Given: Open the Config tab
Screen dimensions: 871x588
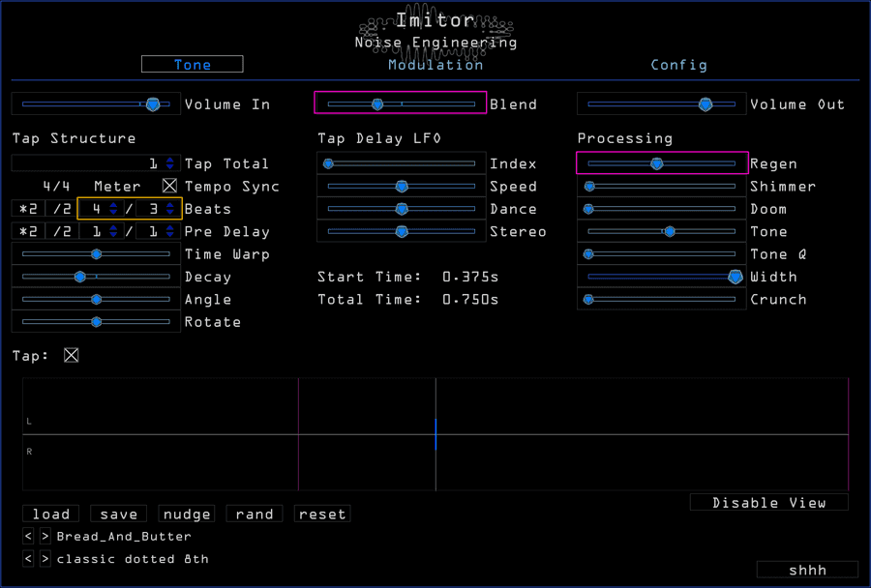Looking at the screenshot, I should pos(678,65).
